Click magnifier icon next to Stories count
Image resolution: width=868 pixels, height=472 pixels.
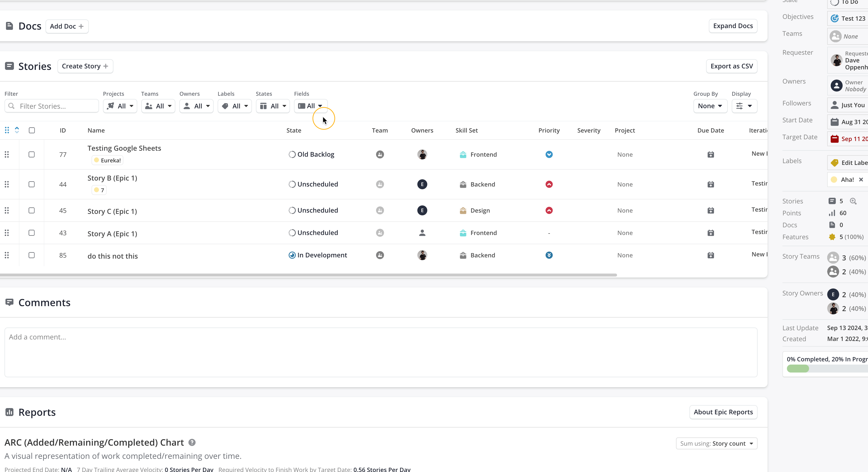[853, 201]
